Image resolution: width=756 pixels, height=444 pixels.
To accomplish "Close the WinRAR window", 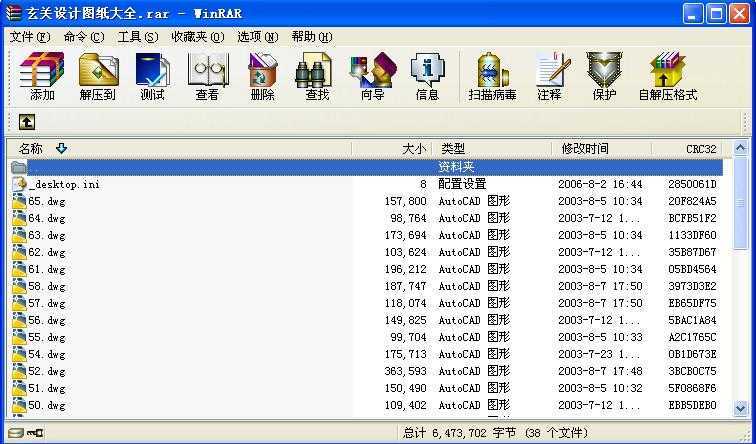I will (x=739, y=13).
